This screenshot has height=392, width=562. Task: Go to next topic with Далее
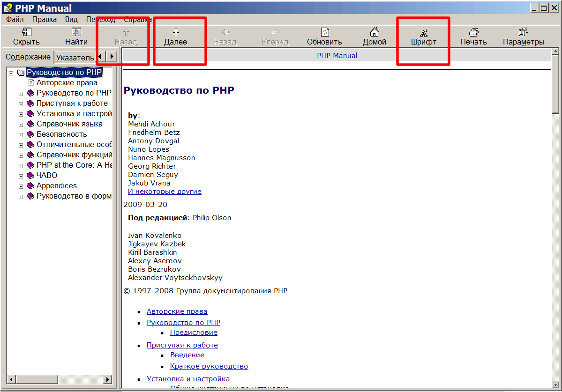point(176,37)
